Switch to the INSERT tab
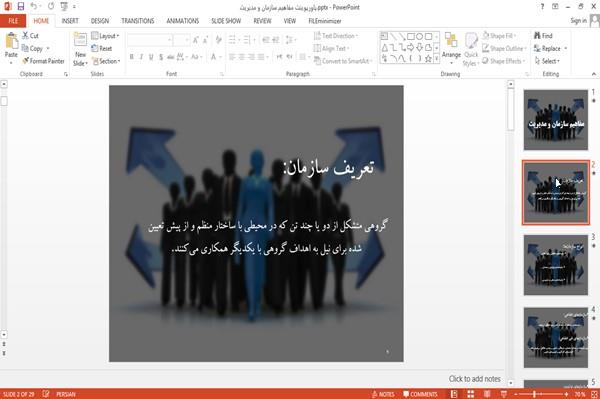Viewport: 600px width, 399px height. click(70, 21)
